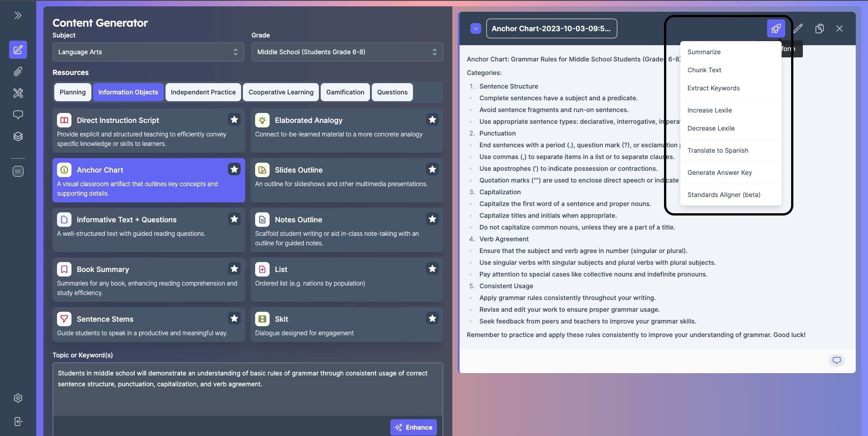Click the Enhance button
Screen dimensions: 868x436
pos(413,427)
